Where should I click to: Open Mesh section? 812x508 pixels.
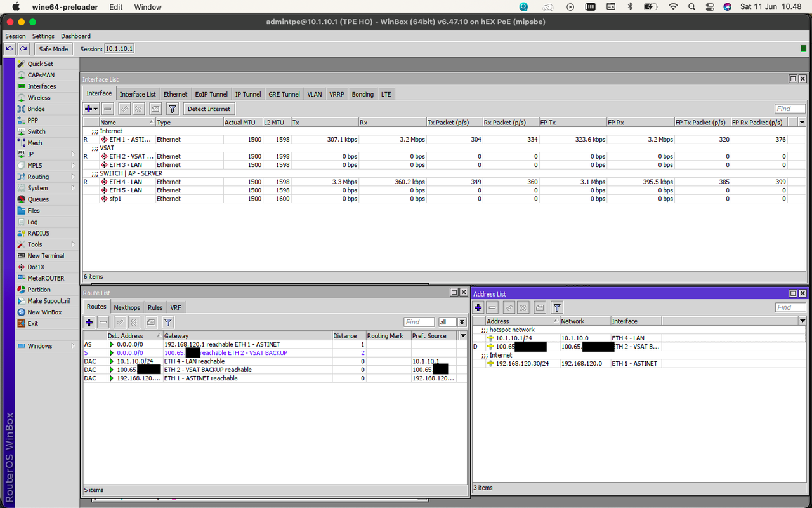(35, 143)
